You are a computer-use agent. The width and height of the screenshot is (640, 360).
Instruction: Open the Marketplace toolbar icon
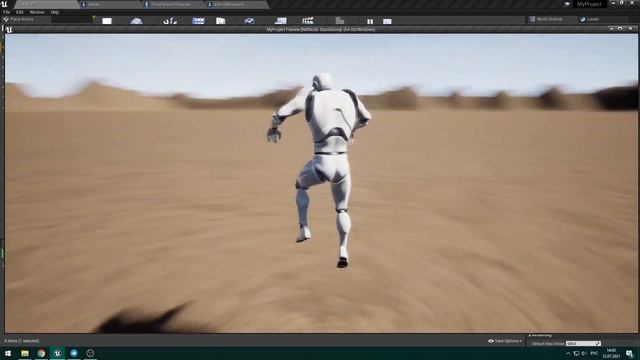[x=220, y=21]
